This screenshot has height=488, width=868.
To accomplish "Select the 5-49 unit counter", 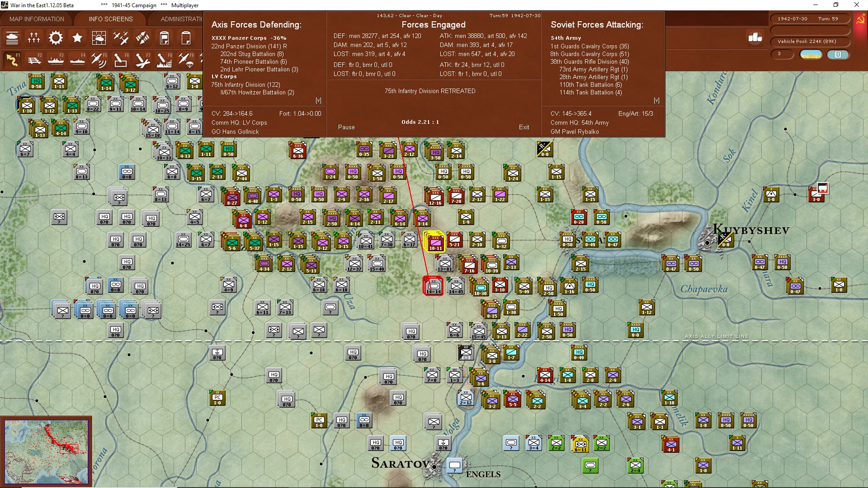I will [x=524, y=286].
